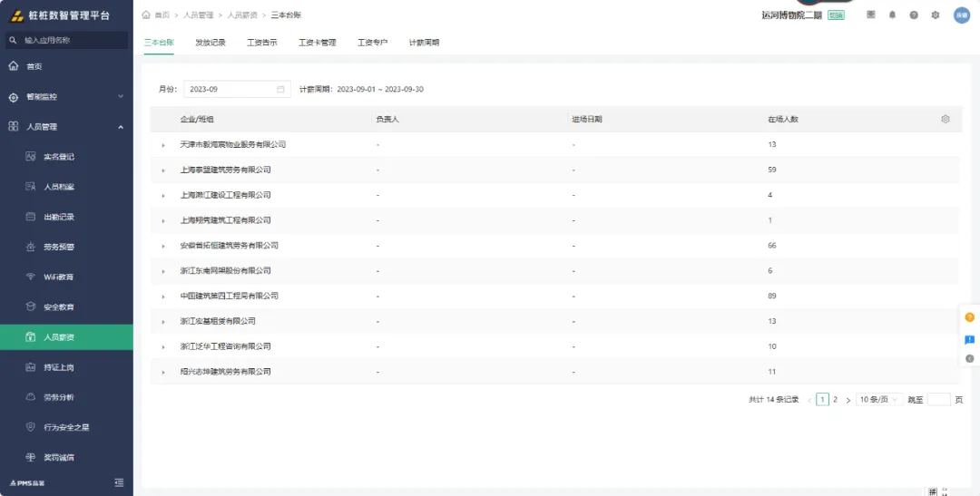The height and width of the screenshot is (496, 980).
Task: Select page 1 in pagination
Action: pyautogui.click(x=822, y=400)
